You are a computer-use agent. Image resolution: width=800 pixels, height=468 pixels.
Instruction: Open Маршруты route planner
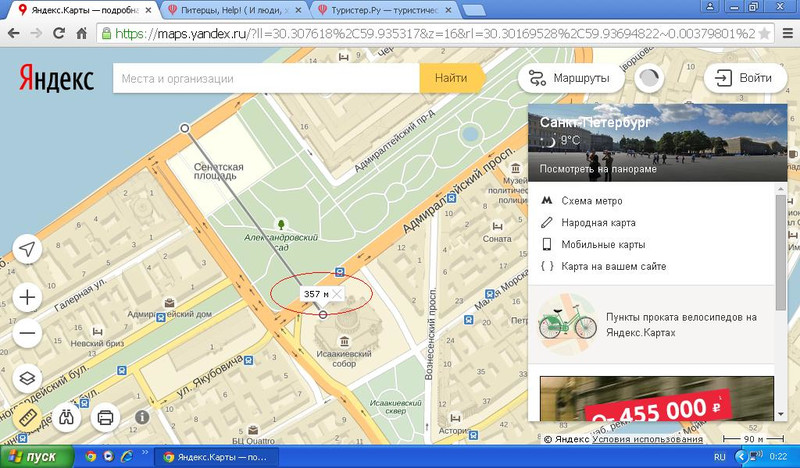[x=571, y=78]
